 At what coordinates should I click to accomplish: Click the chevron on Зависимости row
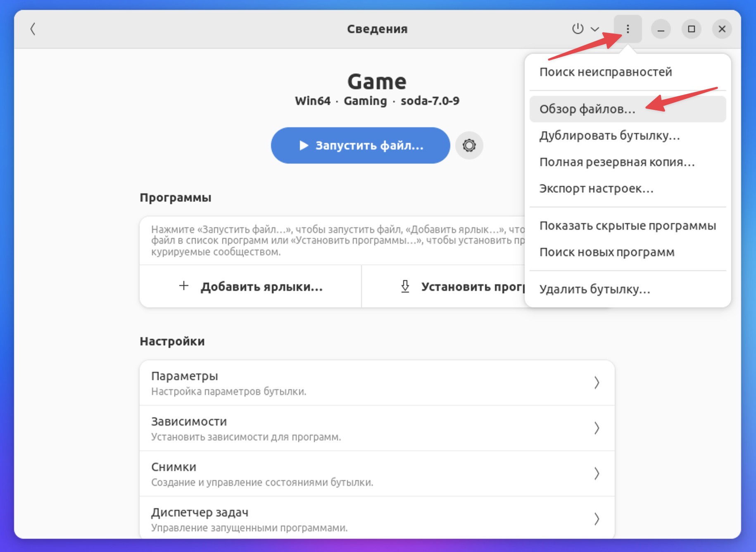[597, 428]
